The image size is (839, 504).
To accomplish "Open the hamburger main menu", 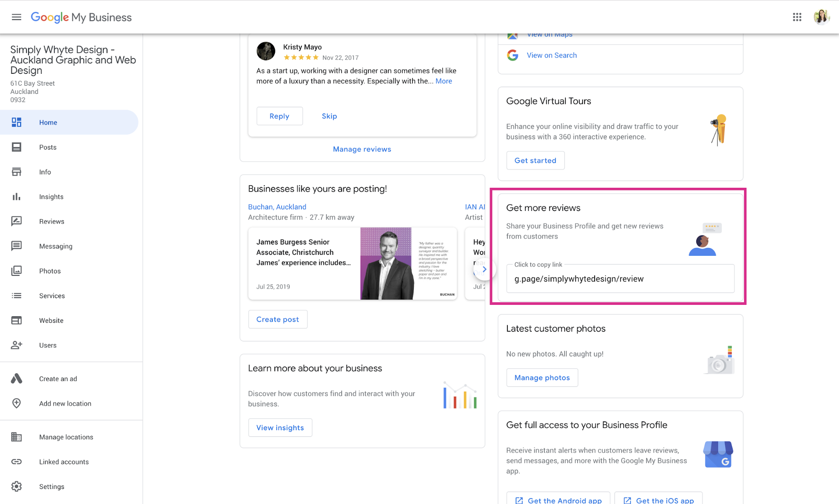I will tap(16, 17).
